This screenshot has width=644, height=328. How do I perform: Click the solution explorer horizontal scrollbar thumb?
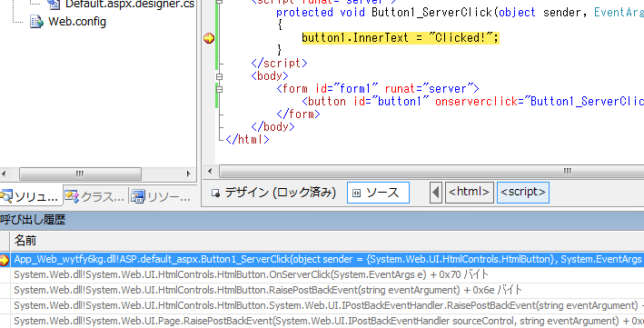point(80,174)
